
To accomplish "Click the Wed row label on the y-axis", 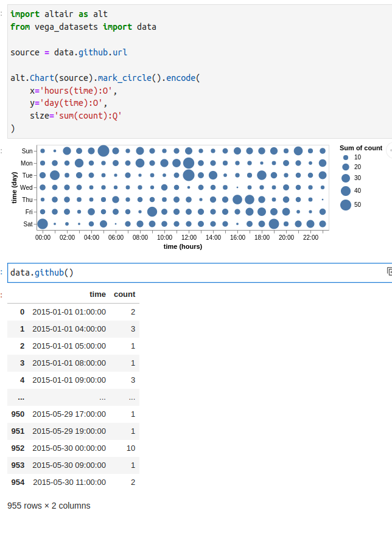I will pos(26,187).
